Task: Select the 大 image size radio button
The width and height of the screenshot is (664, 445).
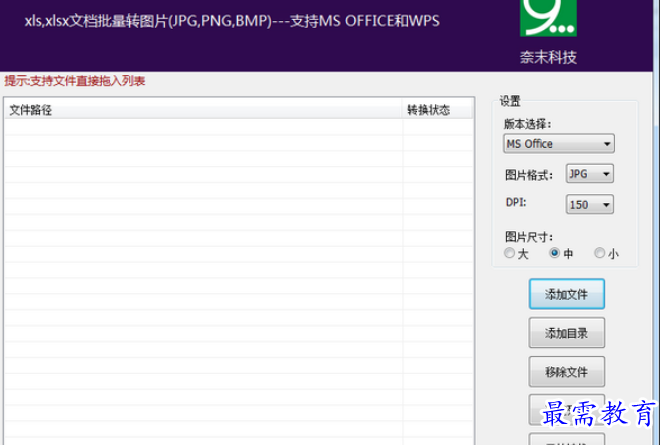Action: (509, 253)
